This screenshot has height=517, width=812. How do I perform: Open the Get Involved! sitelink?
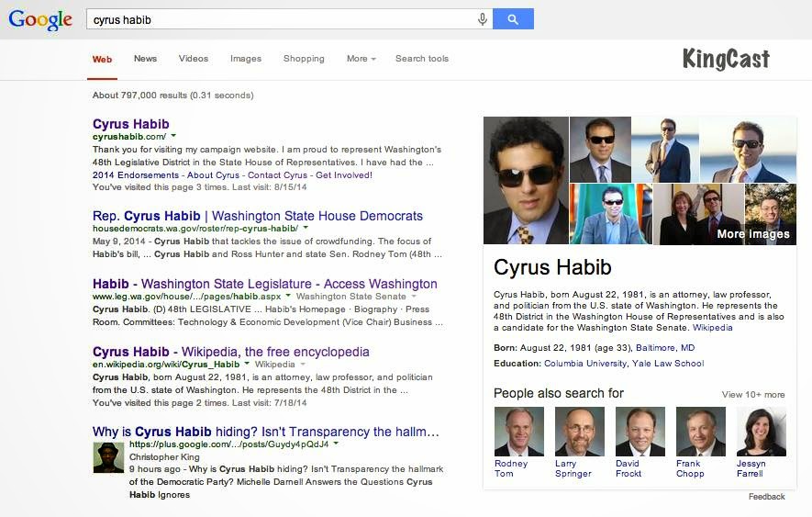[344, 175]
